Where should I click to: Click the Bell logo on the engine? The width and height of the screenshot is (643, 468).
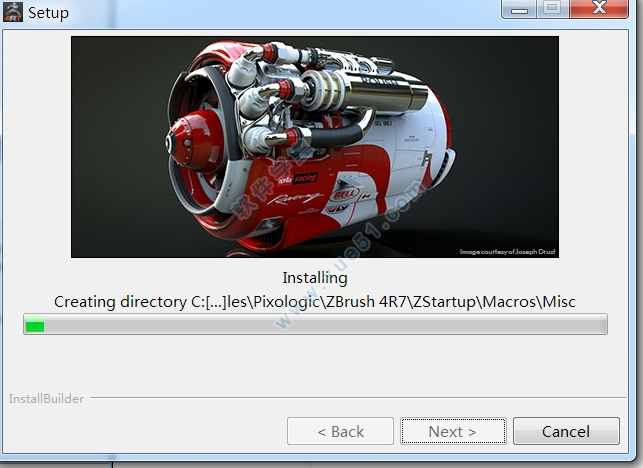[343, 192]
